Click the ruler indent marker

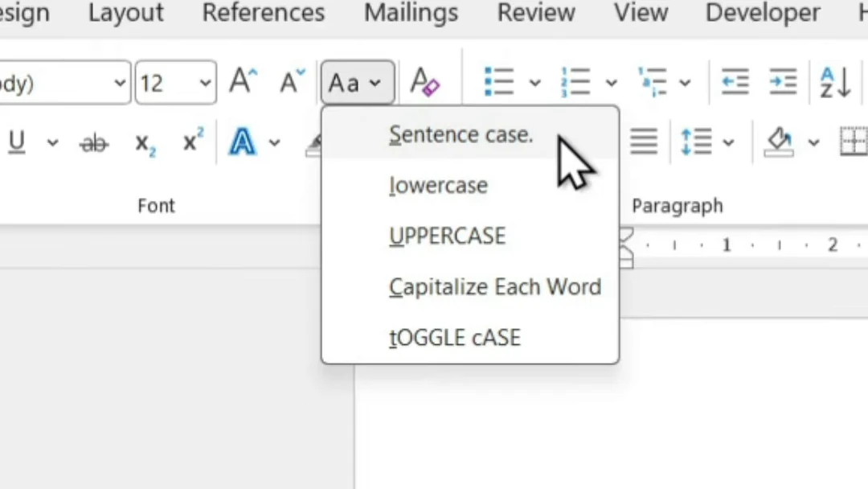626,248
